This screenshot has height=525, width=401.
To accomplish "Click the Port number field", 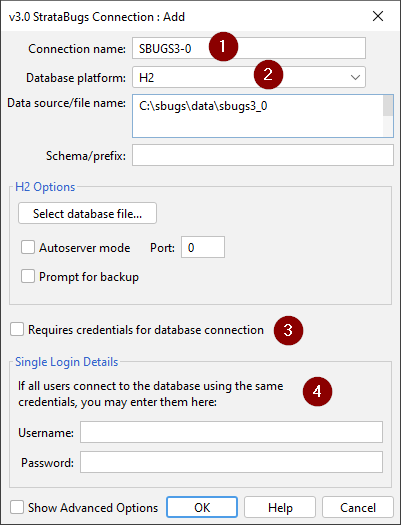I will pos(203,247).
